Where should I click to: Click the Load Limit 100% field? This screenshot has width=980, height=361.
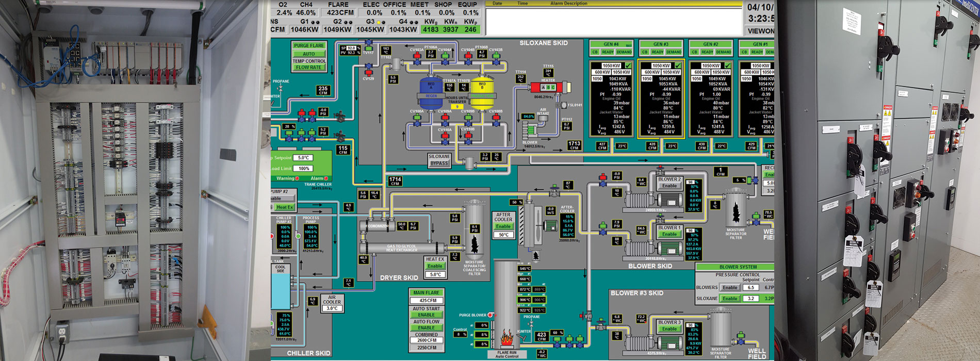tap(303, 169)
